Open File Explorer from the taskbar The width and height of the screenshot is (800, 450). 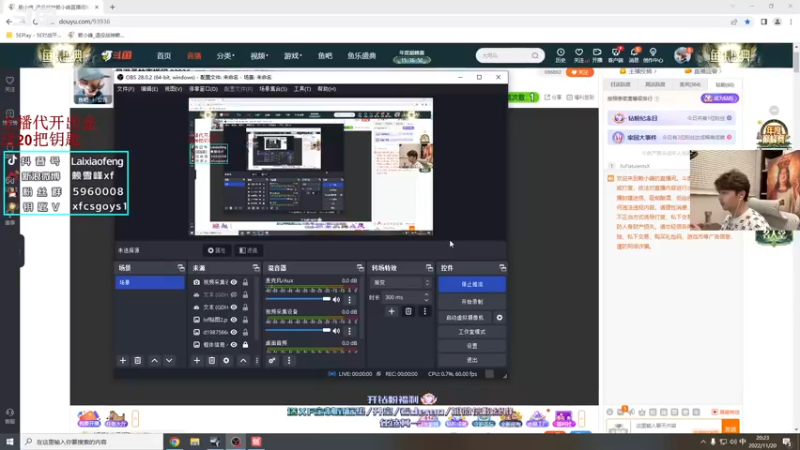tap(195, 442)
